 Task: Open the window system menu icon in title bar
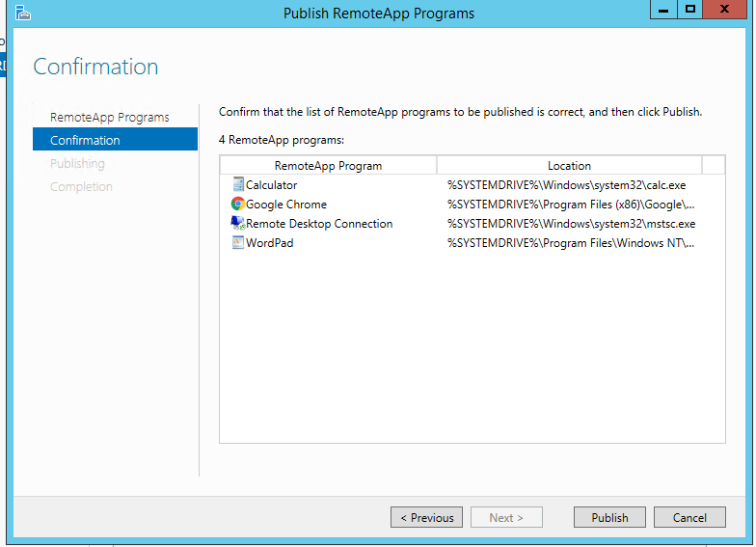point(23,13)
